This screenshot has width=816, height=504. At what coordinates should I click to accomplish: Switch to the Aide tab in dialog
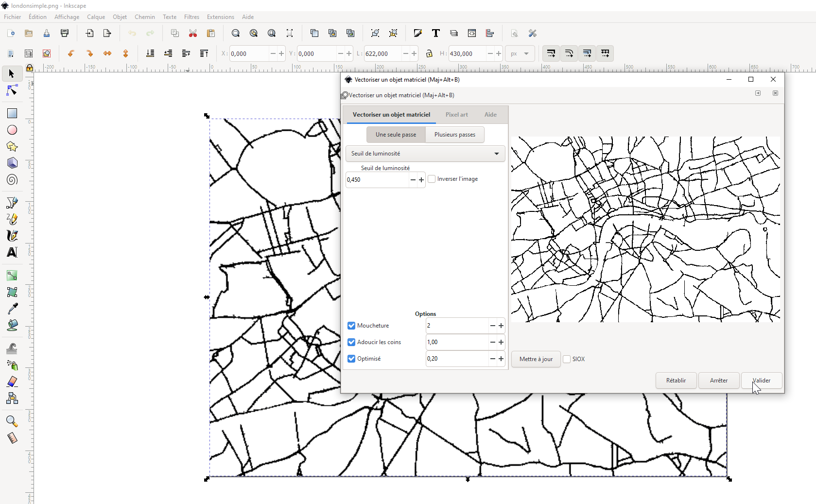(490, 115)
